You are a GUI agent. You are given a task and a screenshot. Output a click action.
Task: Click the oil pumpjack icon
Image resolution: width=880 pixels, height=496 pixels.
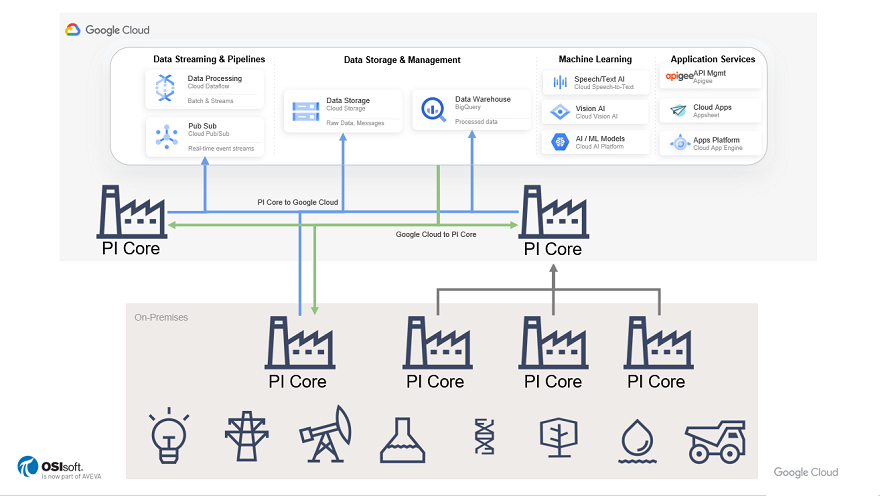[x=325, y=435]
